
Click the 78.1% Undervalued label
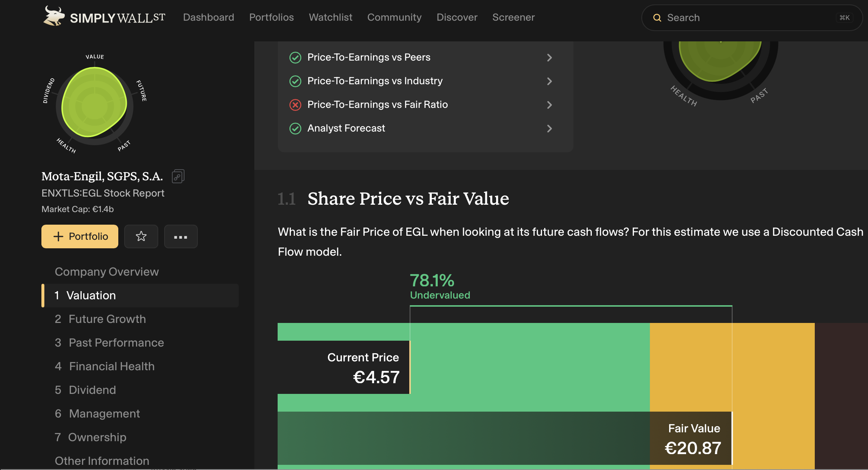[x=440, y=286]
